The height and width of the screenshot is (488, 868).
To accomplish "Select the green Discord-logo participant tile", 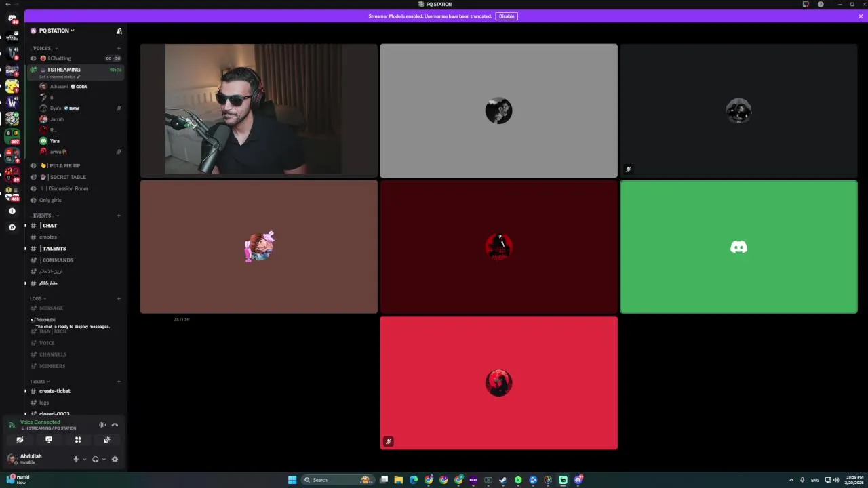I will tap(738, 247).
